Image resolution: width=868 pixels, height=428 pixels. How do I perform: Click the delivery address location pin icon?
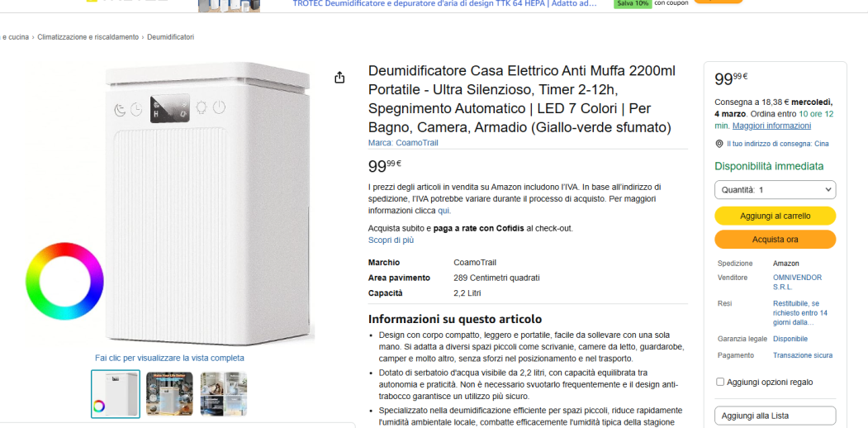[x=719, y=144]
